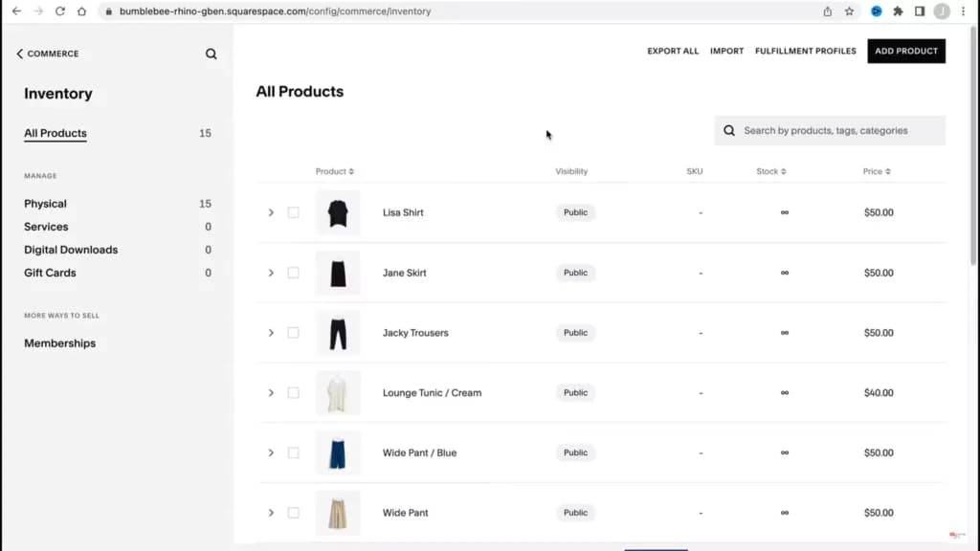This screenshot has height=551, width=980.
Task: Sort by Product column
Action: 334,171
